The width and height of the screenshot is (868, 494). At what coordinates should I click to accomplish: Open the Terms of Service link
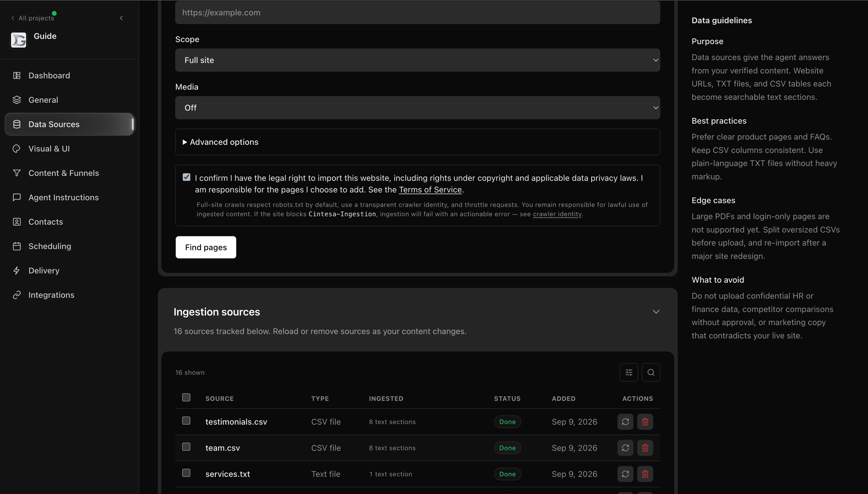(430, 190)
